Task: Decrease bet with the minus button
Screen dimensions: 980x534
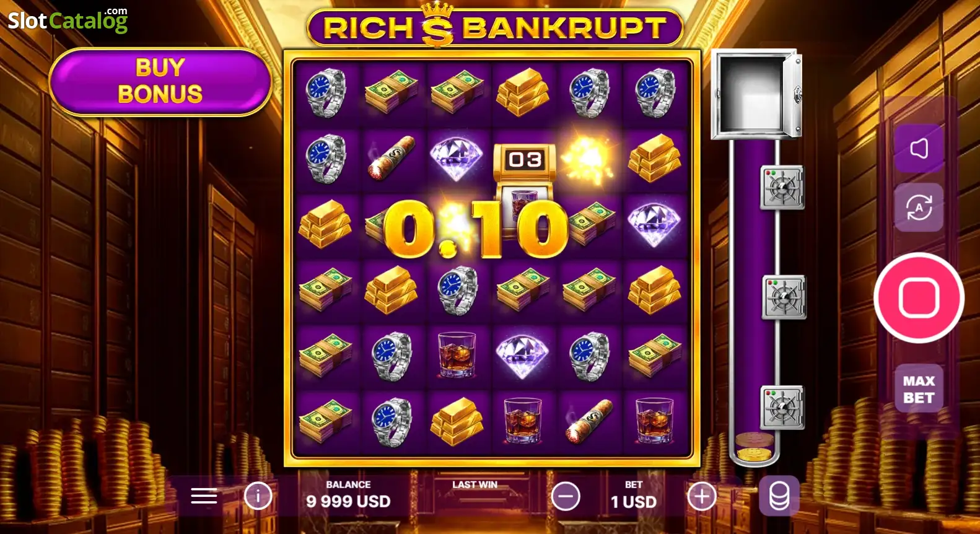Action: click(x=566, y=497)
